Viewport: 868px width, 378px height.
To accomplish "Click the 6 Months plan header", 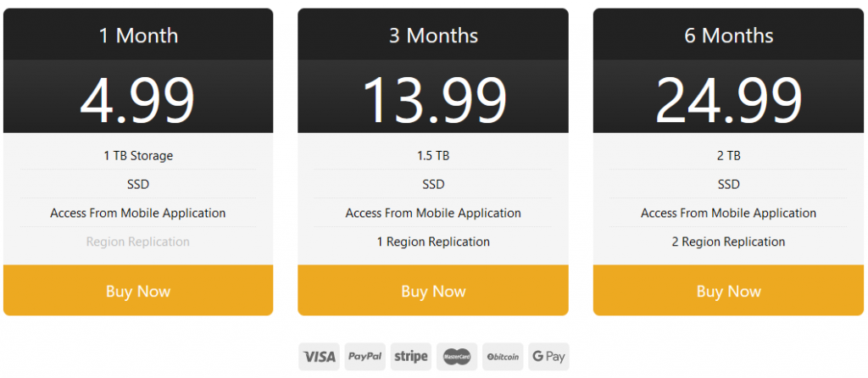I will (728, 35).
